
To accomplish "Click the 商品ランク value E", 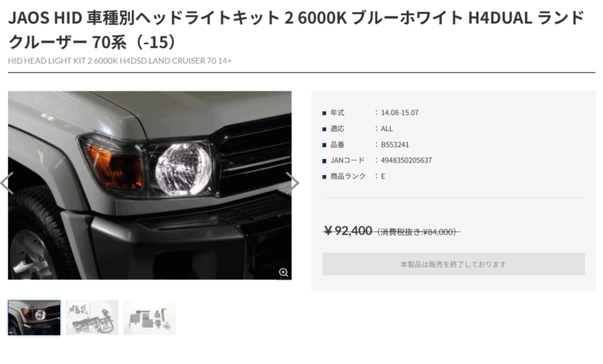I will (x=383, y=177).
